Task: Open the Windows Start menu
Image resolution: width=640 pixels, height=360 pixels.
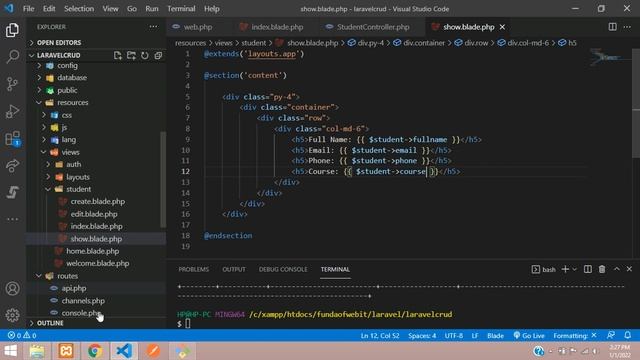Action: tap(10, 351)
